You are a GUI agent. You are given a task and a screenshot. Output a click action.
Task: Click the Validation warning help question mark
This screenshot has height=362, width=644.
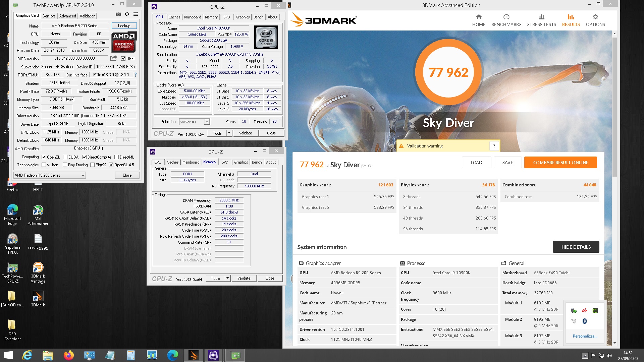click(494, 146)
